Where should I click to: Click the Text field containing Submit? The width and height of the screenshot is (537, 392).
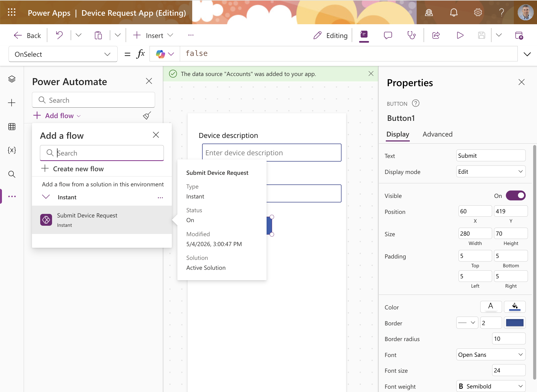coord(491,156)
